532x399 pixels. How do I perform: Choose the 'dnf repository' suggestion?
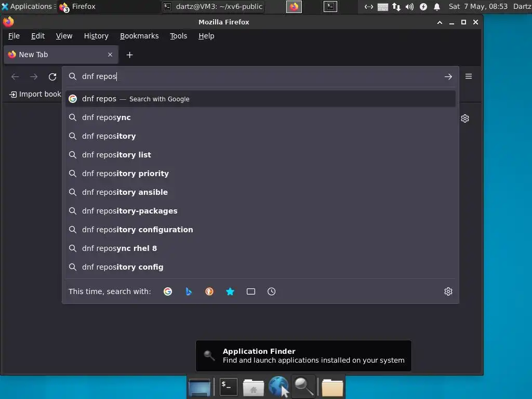260,136
